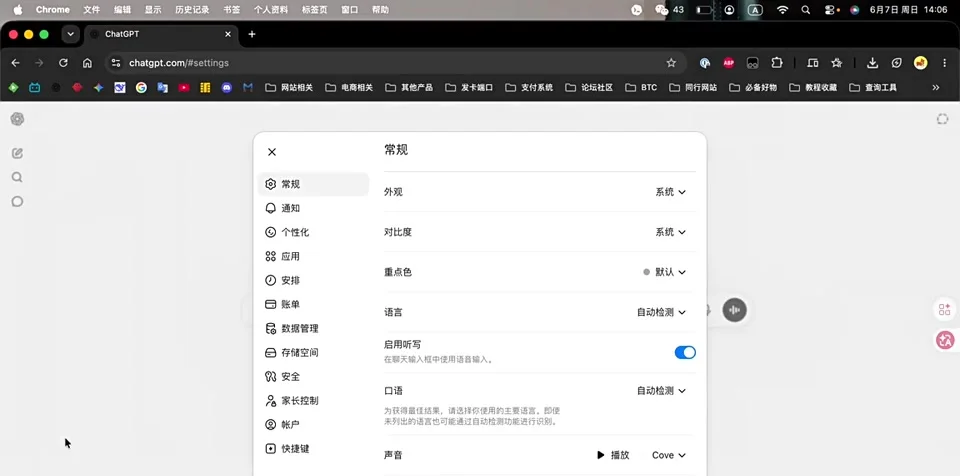Open Spotlight search in the menu bar
960x476 pixels.
click(806, 10)
